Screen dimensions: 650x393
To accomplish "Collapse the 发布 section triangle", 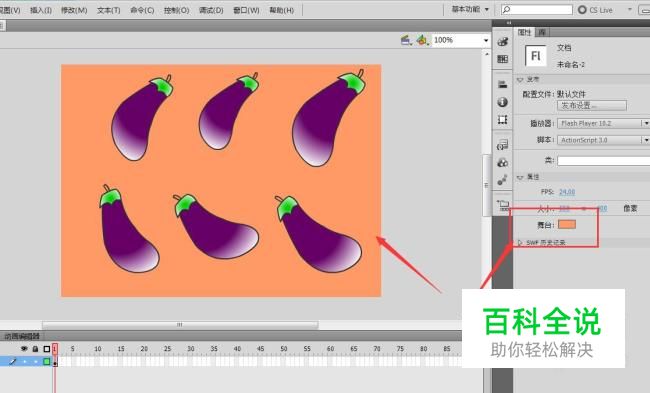I will point(520,79).
